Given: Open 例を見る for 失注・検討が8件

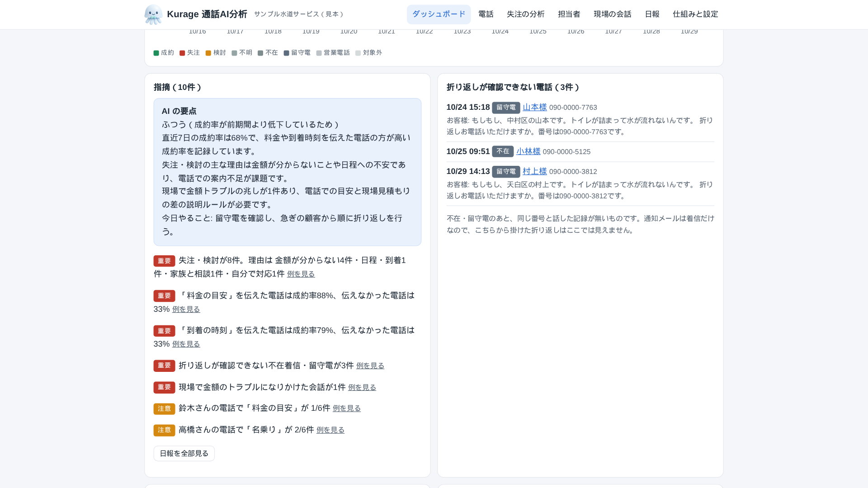Looking at the screenshot, I should pyautogui.click(x=301, y=274).
